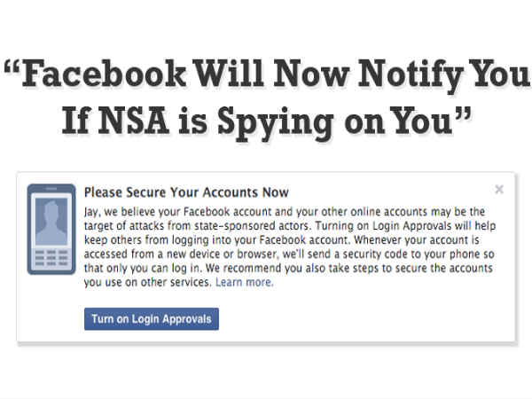The height and width of the screenshot is (399, 532).
Task: Click the name "Jay" starting the message
Action: [91, 212]
